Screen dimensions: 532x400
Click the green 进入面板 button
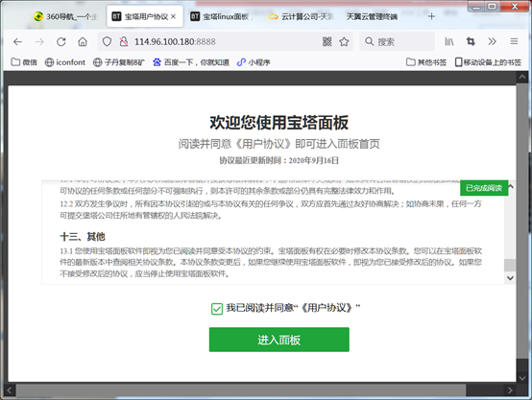click(x=278, y=340)
